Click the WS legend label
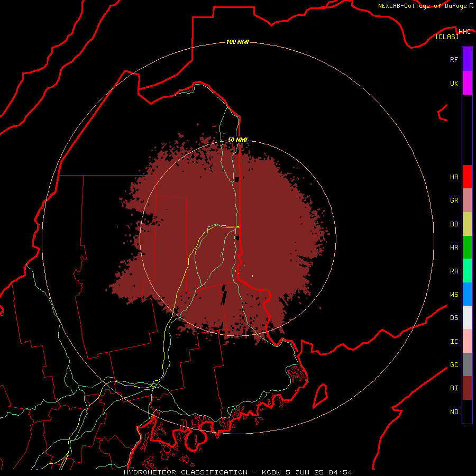 point(454,295)
